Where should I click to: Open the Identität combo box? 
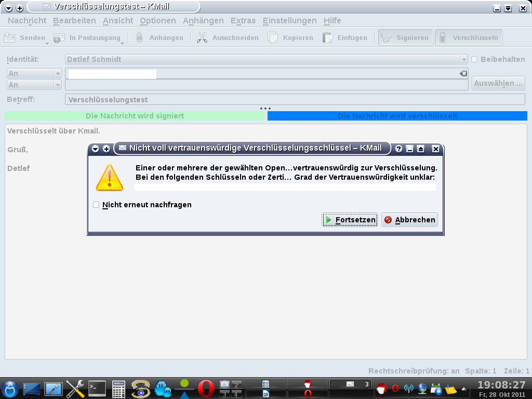(x=266, y=59)
